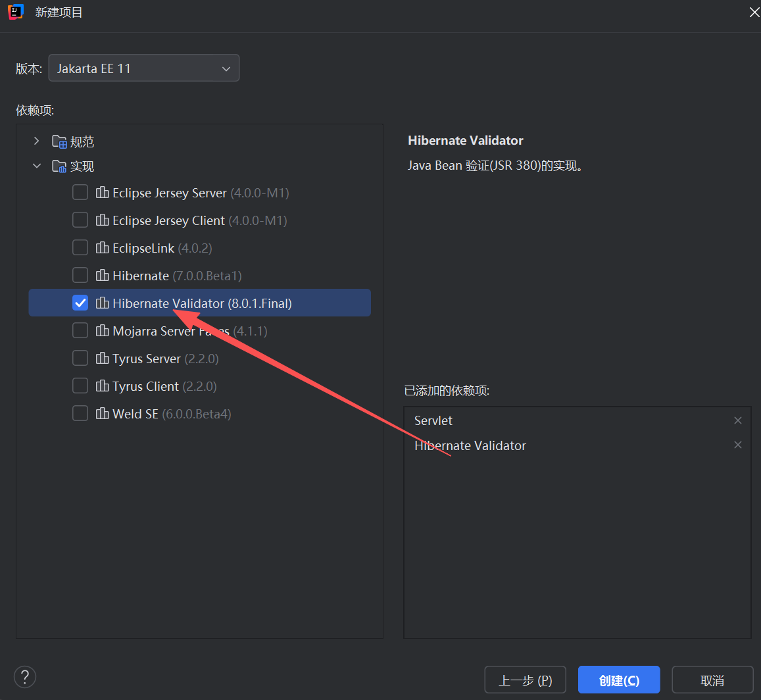Select Eclipse Jersey Client (4.0.0-M1) row text
761x700 pixels.
[200, 221]
